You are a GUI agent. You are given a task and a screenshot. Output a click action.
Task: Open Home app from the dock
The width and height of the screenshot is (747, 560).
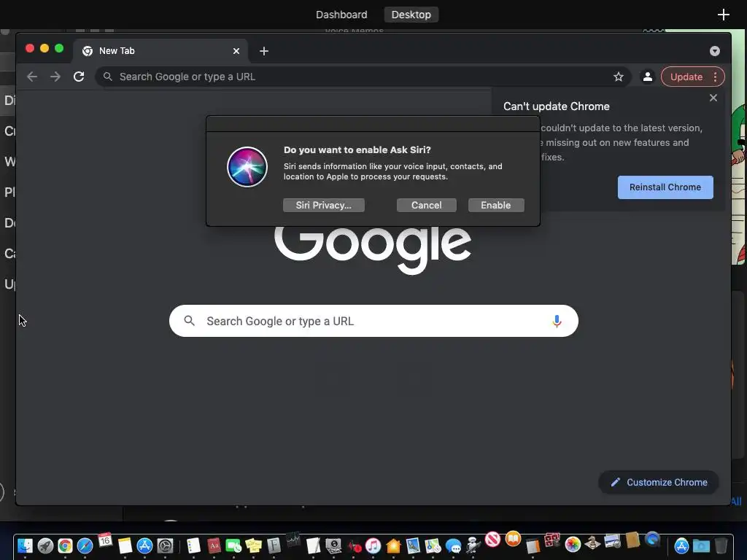pyautogui.click(x=393, y=545)
